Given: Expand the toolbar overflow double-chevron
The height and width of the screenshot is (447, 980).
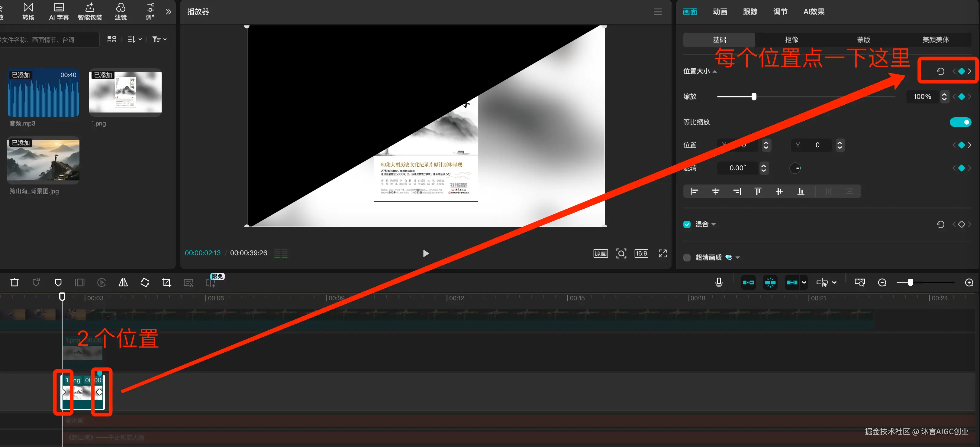Looking at the screenshot, I should [169, 12].
